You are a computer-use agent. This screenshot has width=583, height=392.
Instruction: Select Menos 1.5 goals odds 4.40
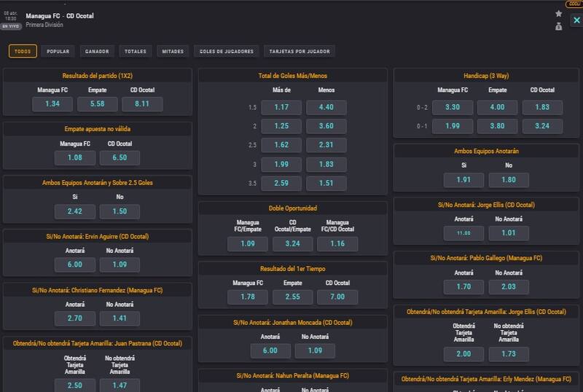coord(326,107)
